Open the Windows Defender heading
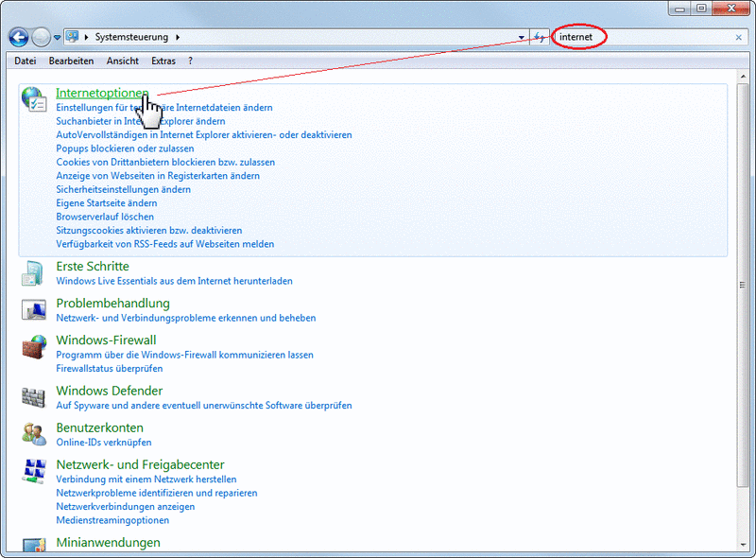Viewport: 756px width, 558px height. (109, 391)
